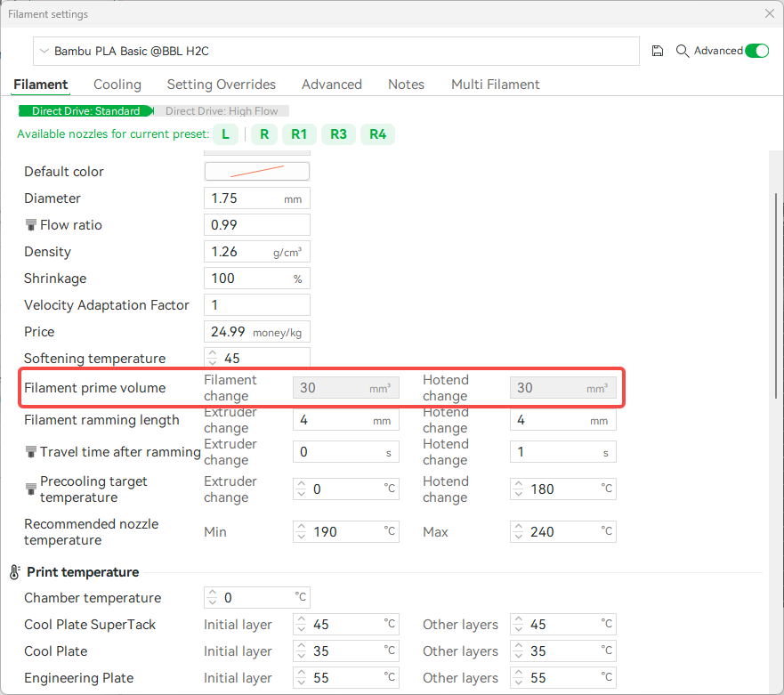The width and height of the screenshot is (784, 695).
Task: Open the Default color swatch picker
Action: pos(257,172)
